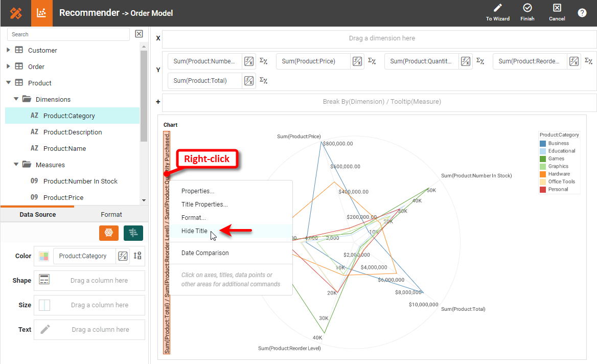Open Help via the question mark icon
This screenshot has width=597, height=364.
582,13
